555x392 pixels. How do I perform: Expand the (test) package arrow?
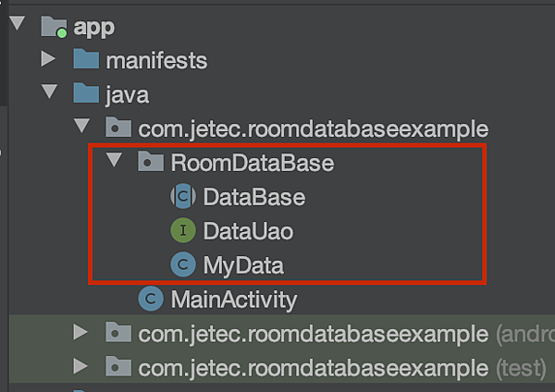80,366
